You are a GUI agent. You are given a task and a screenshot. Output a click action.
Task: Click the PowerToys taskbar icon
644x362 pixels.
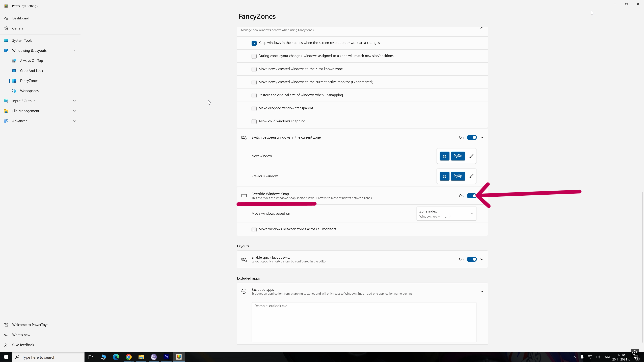point(179,357)
